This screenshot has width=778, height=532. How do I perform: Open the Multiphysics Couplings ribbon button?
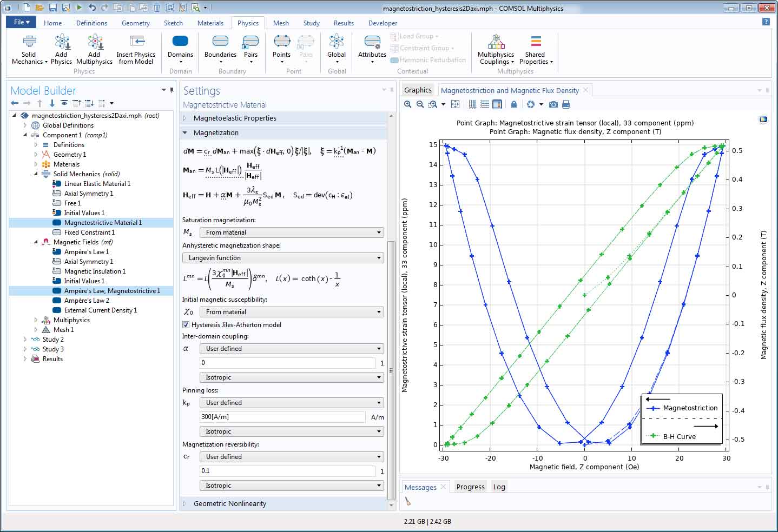[x=496, y=49]
